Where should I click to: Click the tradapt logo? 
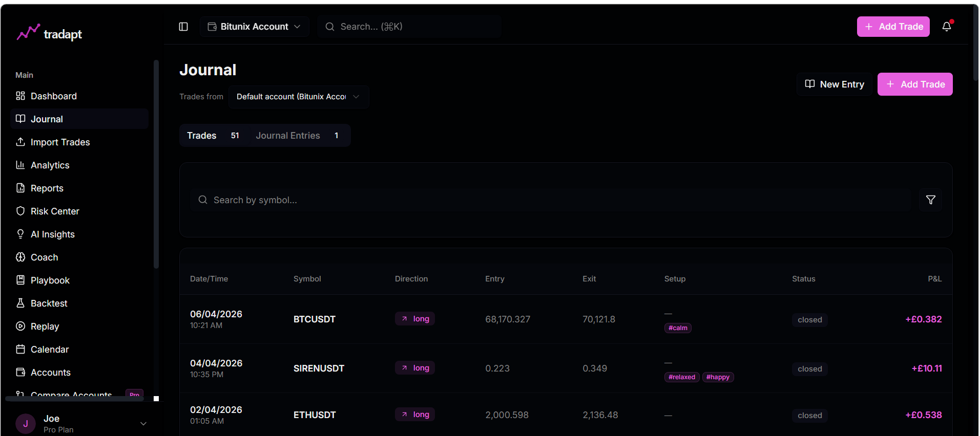click(x=49, y=33)
